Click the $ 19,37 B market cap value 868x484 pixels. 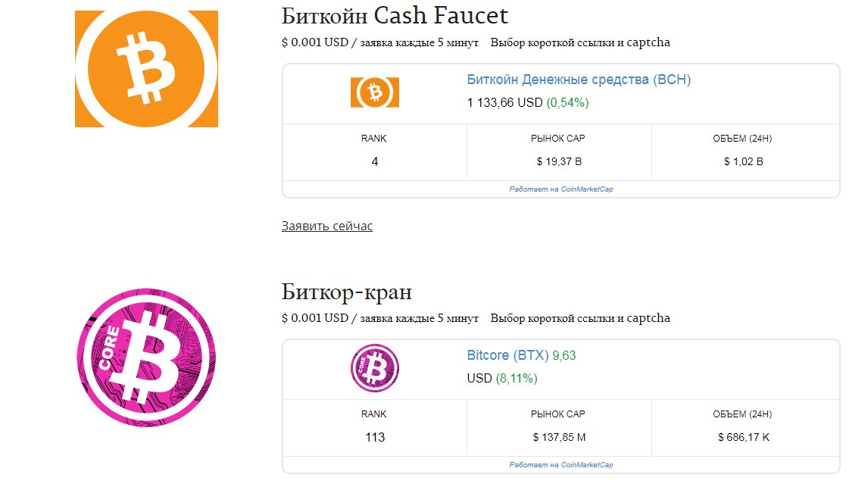pos(559,161)
